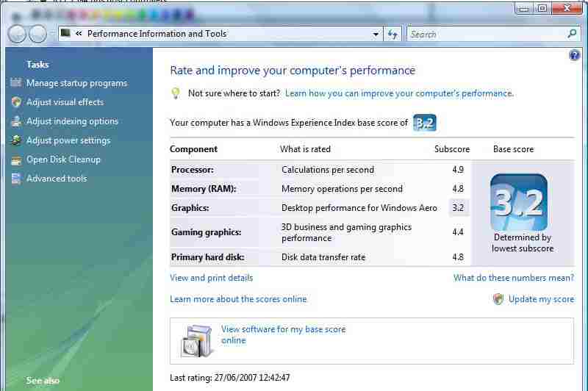Click the shield icon beside Update my score
Viewport: 588px width, 391px height.
(498, 299)
